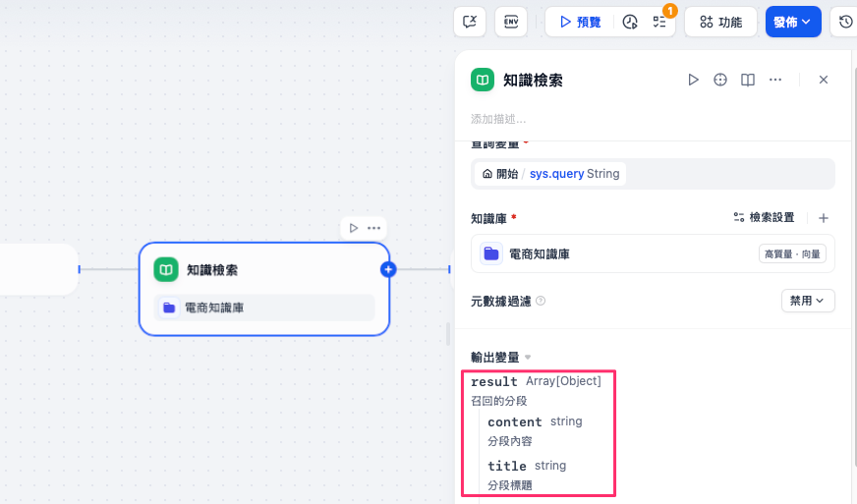Open the version history icon
Viewport: 857px width, 504px height.
coord(845,22)
